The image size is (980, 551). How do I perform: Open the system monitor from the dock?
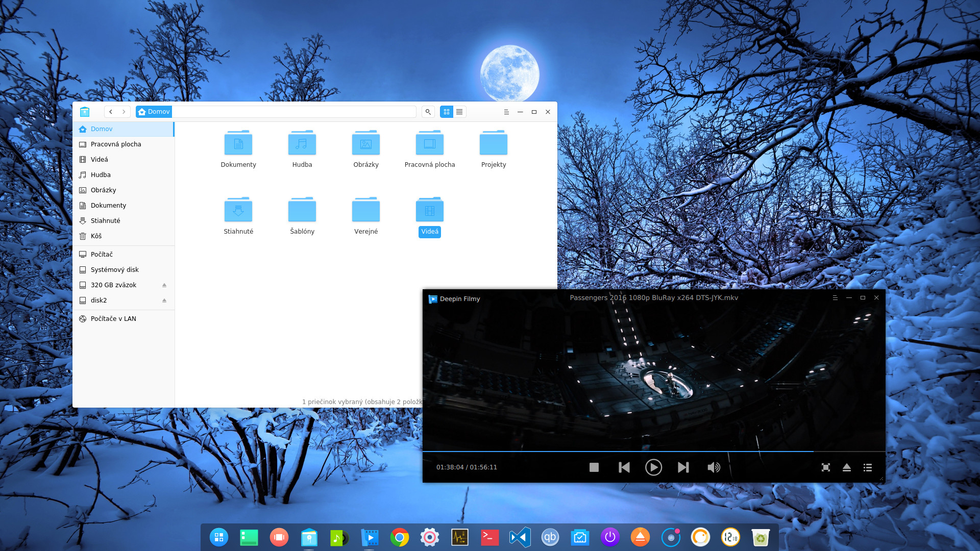click(x=460, y=537)
